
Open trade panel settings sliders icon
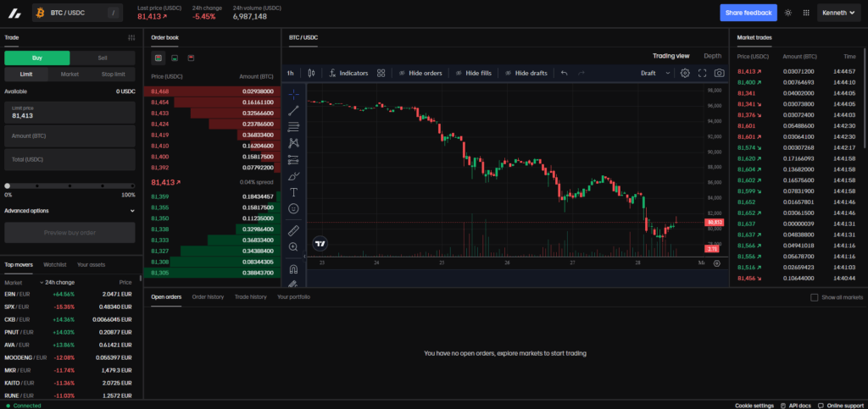[x=131, y=38]
